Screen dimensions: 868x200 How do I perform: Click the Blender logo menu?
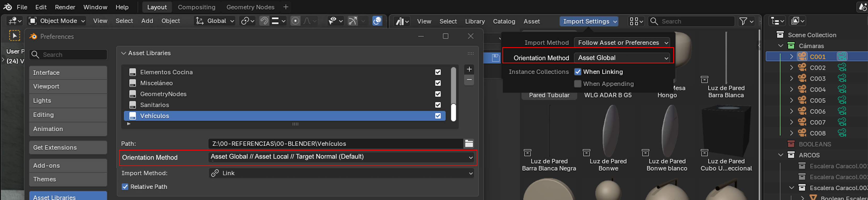pyautogui.click(x=7, y=7)
